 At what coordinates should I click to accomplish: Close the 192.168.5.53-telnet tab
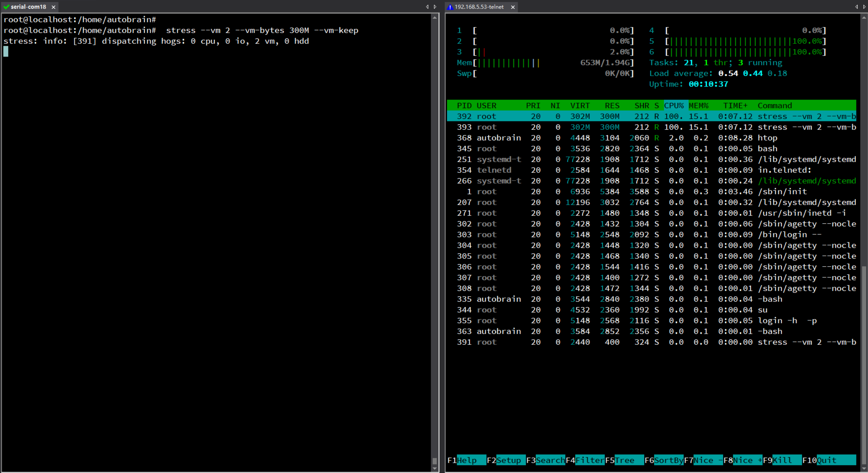pyautogui.click(x=513, y=7)
